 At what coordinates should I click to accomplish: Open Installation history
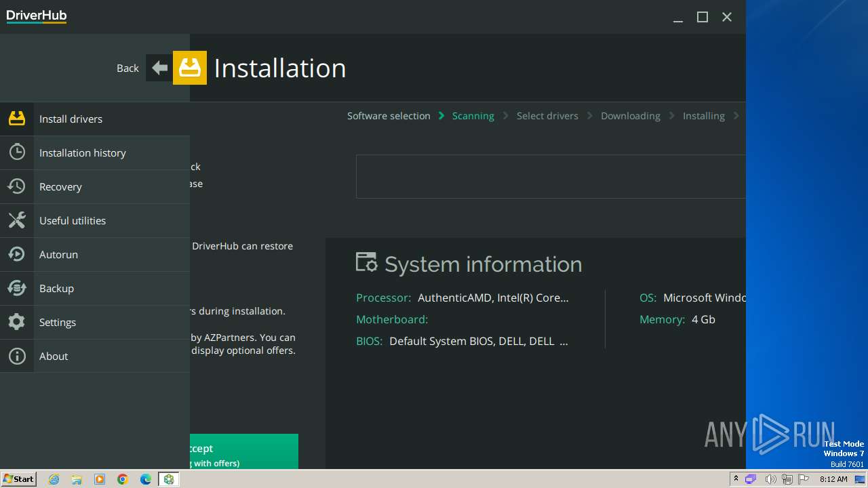click(95, 152)
